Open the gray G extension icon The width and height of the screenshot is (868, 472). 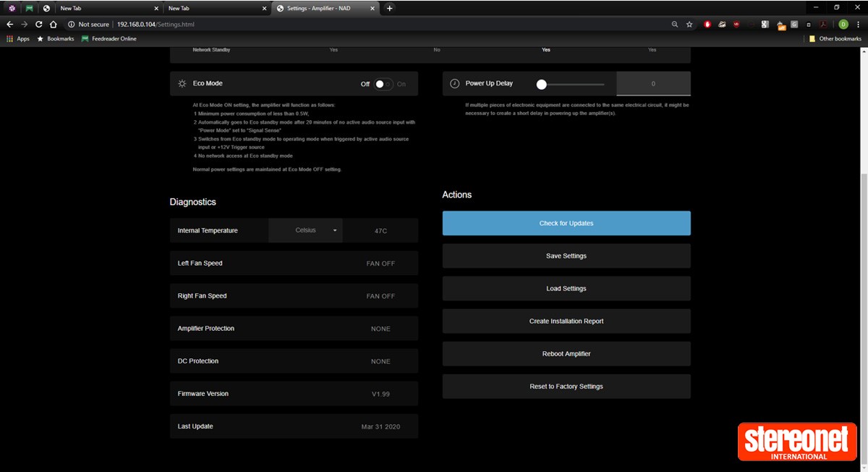pos(794,24)
